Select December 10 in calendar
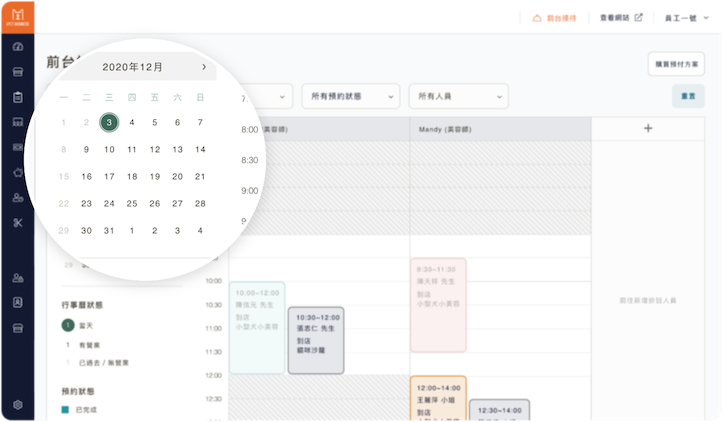Viewport: 723px width, 422px height. pos(109,149)
